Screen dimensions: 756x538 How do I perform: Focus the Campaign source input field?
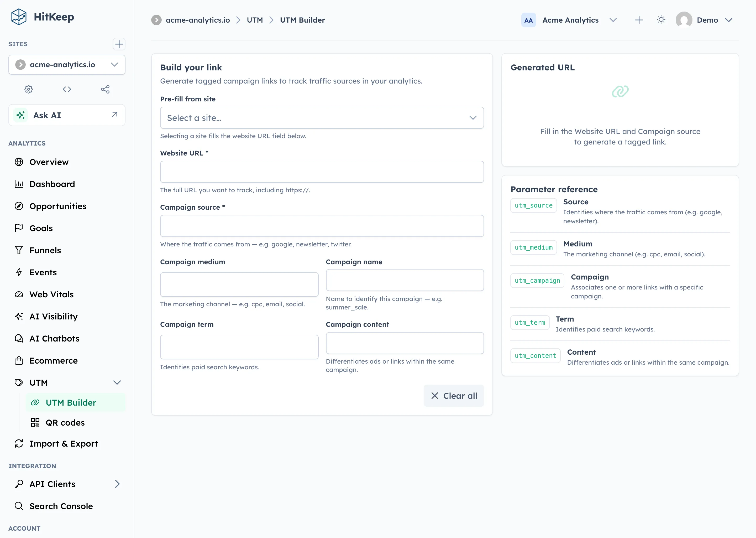click(x=322, y=226)
